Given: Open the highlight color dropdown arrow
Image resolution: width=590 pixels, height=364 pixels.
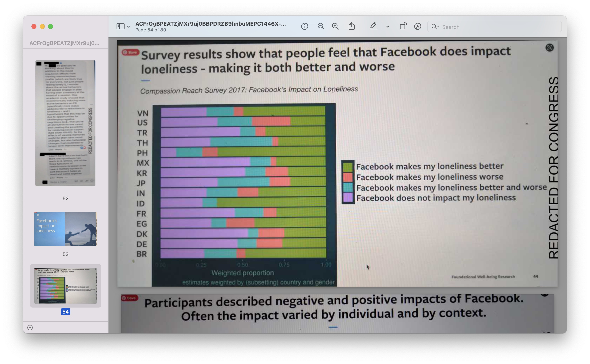Looking at the screenshot, I should pos(388,27).
